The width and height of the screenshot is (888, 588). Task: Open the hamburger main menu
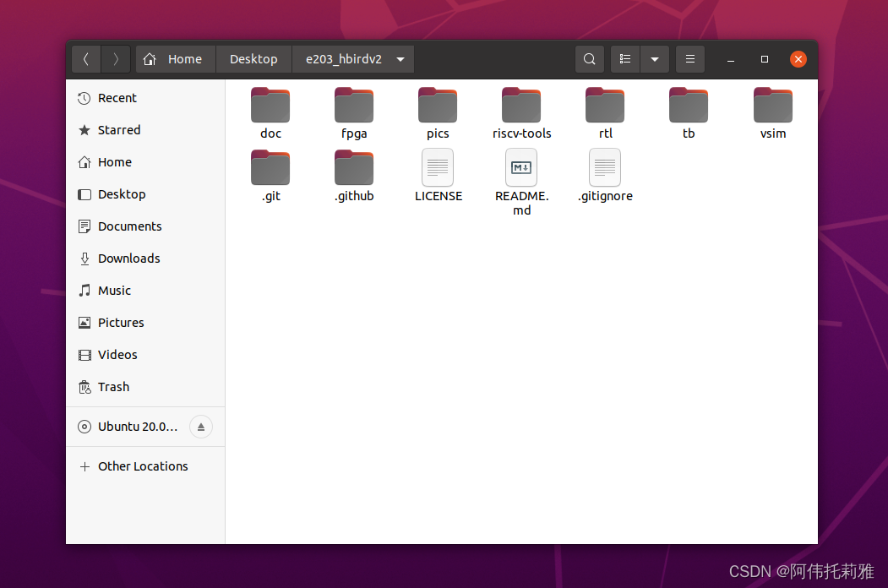pos(690,59)
